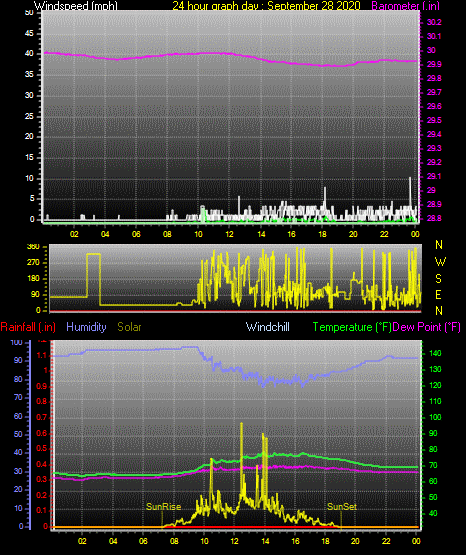This screenshot has width=466, height=555.
Task: Click the 1.1 rainfall scale value
Action: (41, 355)
